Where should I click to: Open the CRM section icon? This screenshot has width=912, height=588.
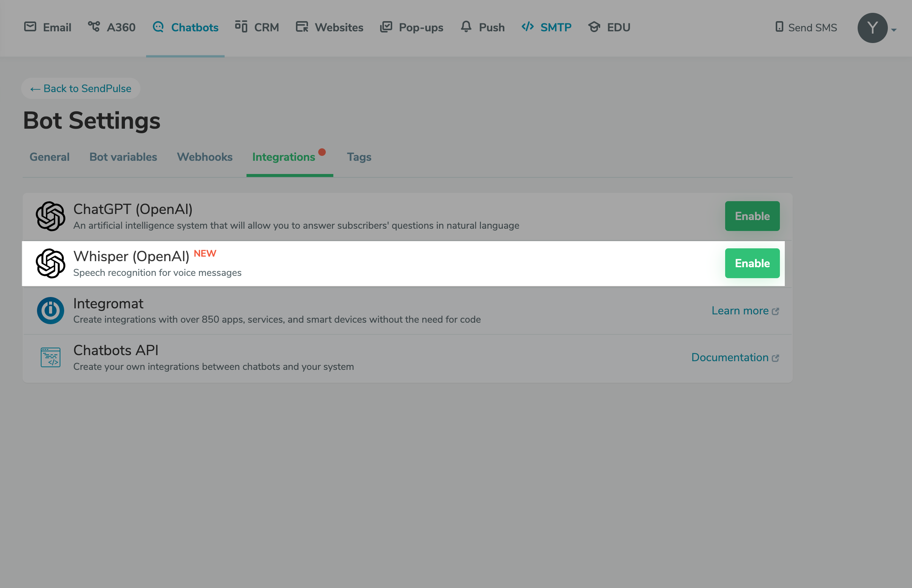click(x=241, y=27)
